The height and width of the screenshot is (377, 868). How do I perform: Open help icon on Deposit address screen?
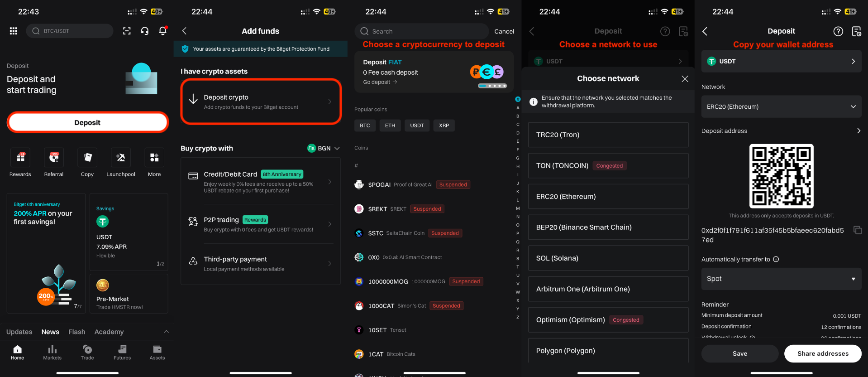[838, 31]
